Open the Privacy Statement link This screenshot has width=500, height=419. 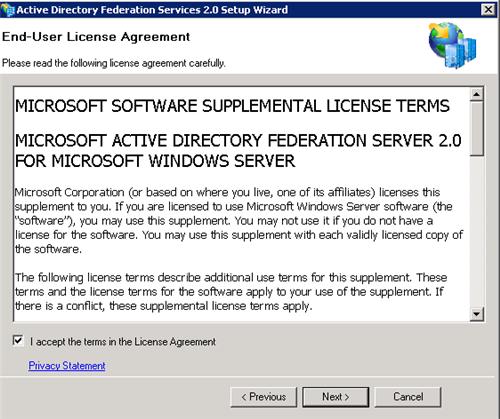(x=67, y=366)
